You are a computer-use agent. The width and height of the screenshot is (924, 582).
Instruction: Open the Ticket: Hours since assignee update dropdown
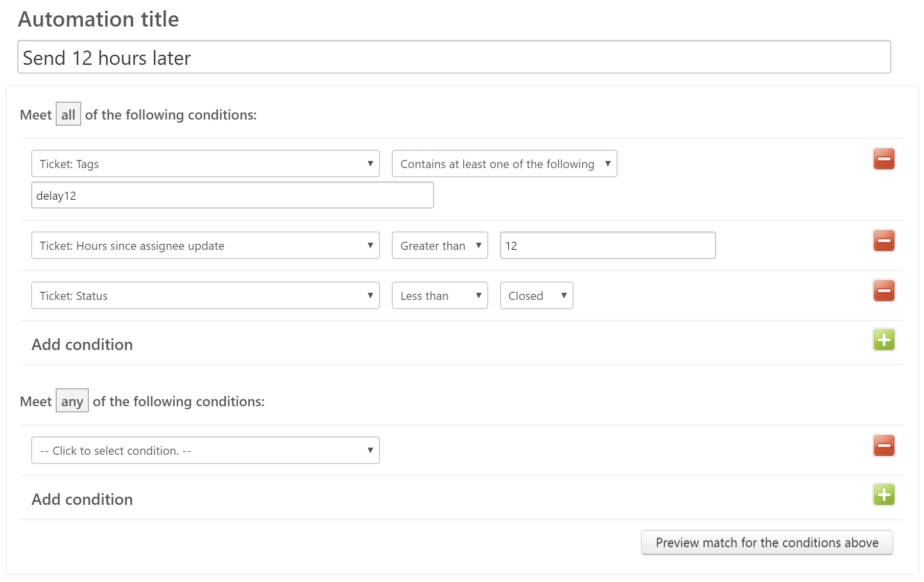tap(205, 246)
